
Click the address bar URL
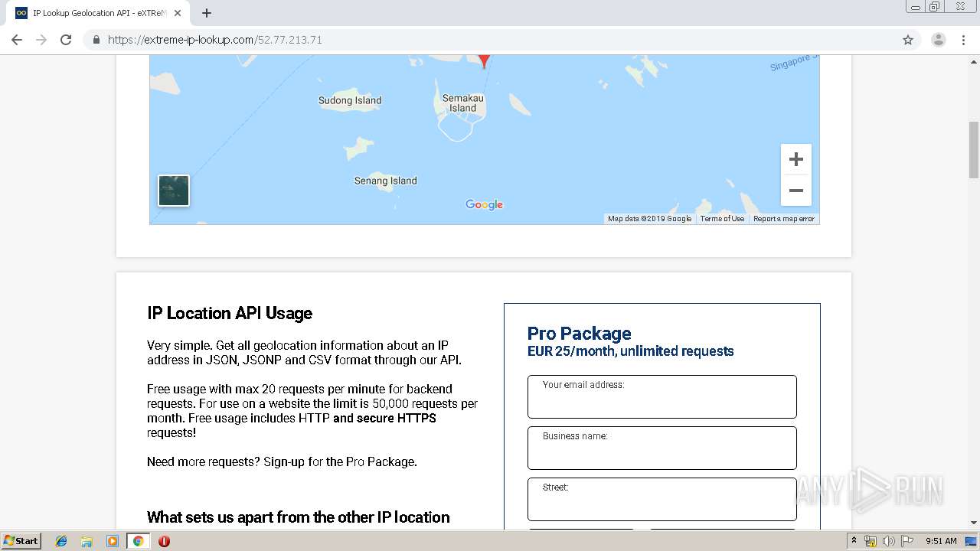(x=214, y=40)
